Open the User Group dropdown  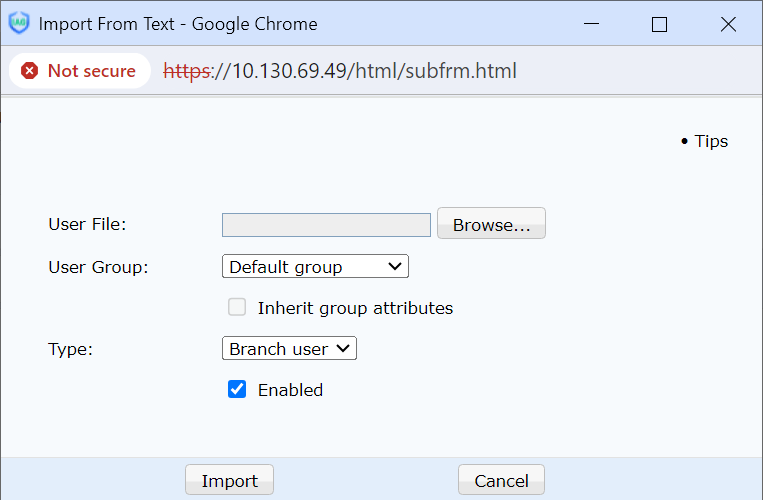click(x=315, y=266)
